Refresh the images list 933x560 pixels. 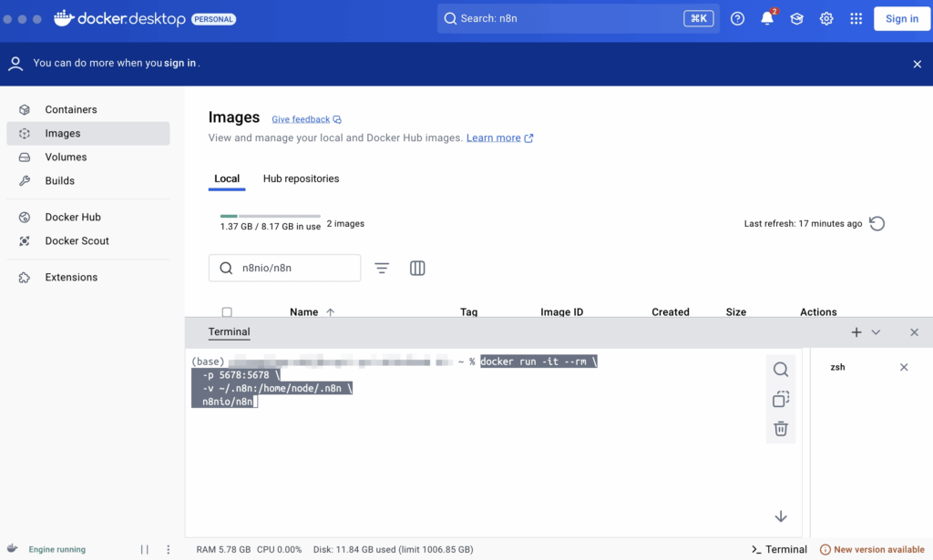point(877,223)
